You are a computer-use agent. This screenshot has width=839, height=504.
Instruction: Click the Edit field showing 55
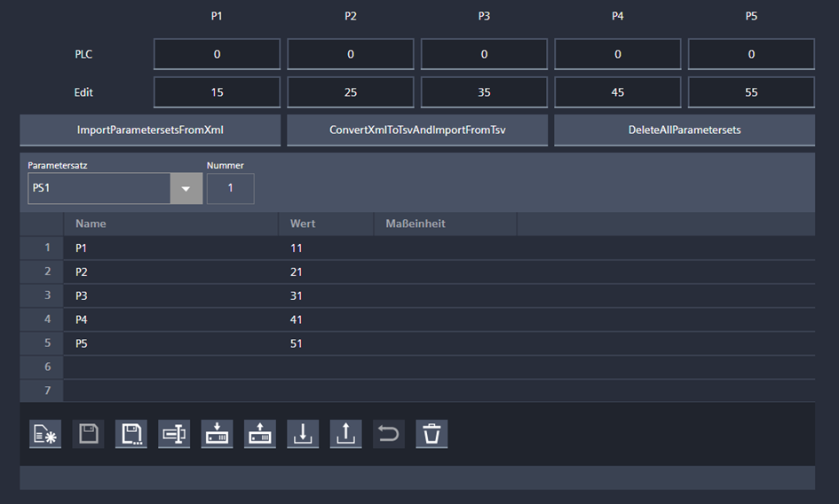click(x=751, y=92)
